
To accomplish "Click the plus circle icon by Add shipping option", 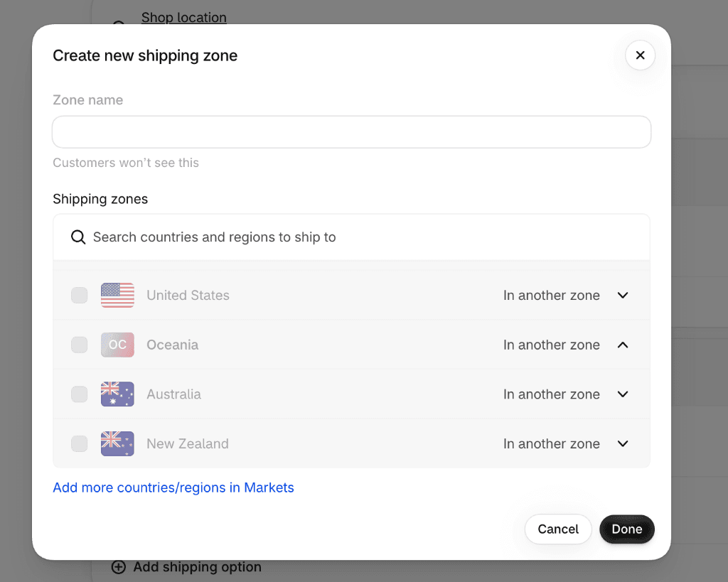I will coord(119,567).
